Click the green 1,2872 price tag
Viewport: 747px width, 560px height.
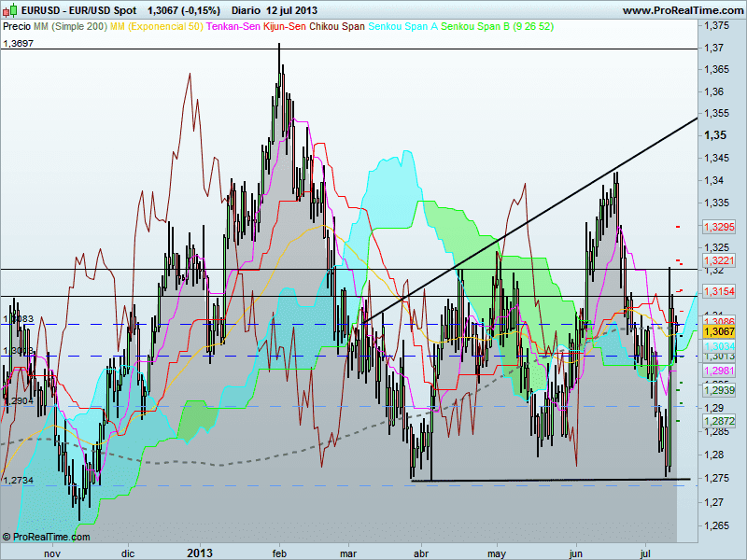pyautogui.click(x=719, y=421)
